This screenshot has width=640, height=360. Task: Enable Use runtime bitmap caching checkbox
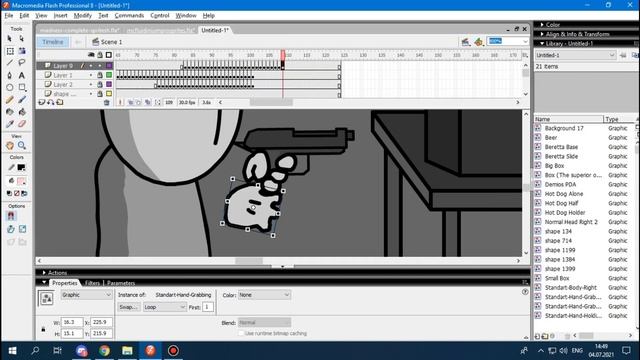pyautogui.click(x=241, y=333)
